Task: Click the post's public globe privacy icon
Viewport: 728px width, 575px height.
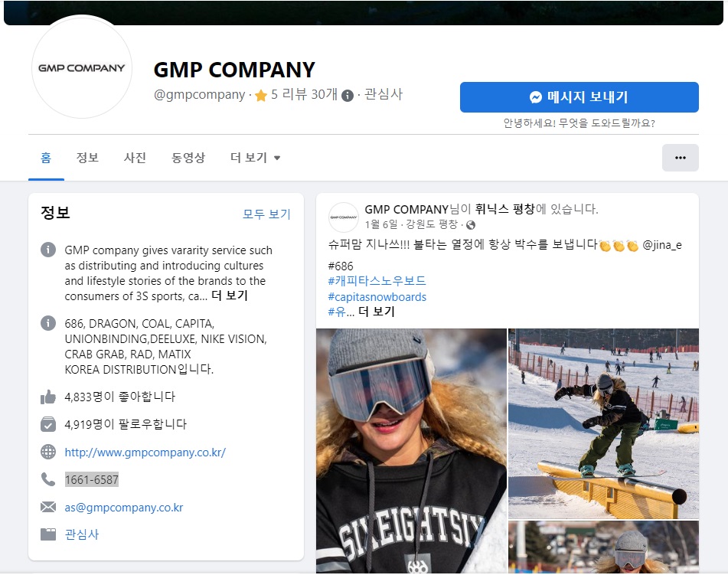Action: [x=471, y=225]
